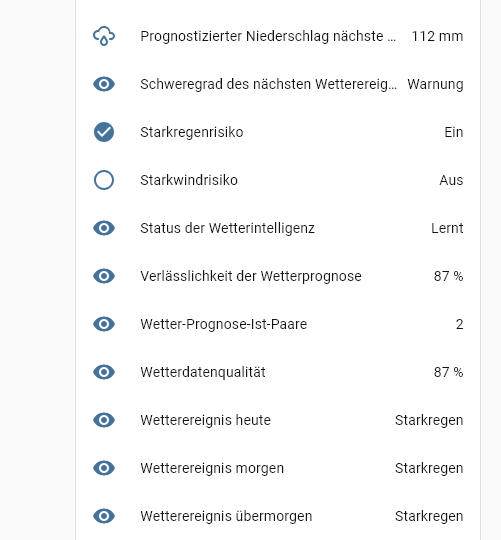Viewport: 501px width, 540px height.
Task: Click the eye icon beside Wetterdatenqualität
Action: pos(104,372)
